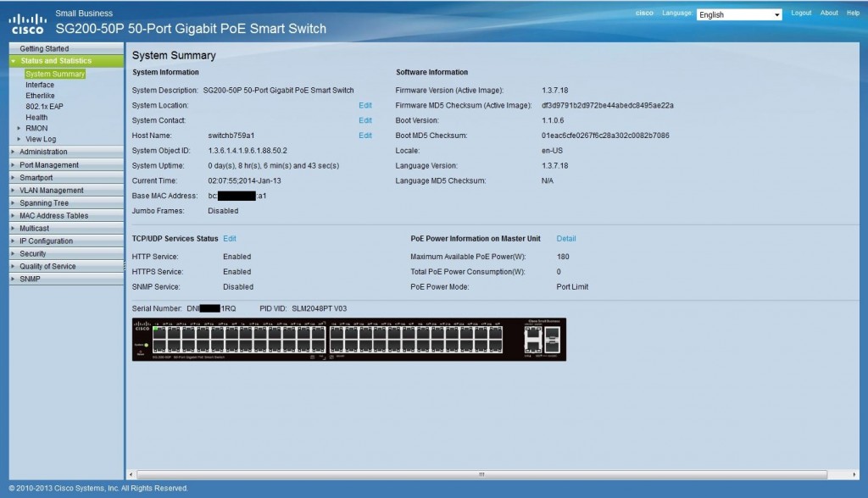Open PoE Power Information Detail link
This screenshot has height=498, width=868.
pos(566,239)
